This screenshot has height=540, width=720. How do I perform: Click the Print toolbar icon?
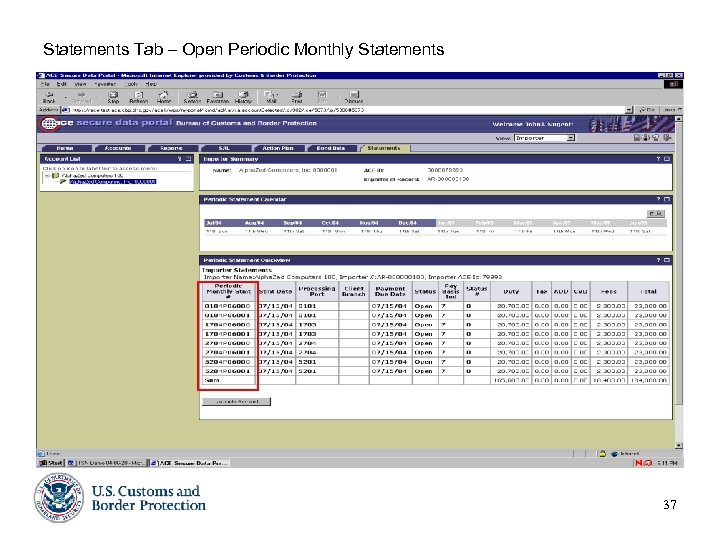pos(297,97)
